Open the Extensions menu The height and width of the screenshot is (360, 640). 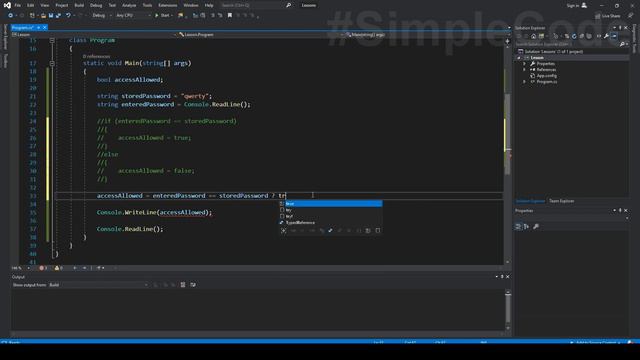click(x=168, y=5)
